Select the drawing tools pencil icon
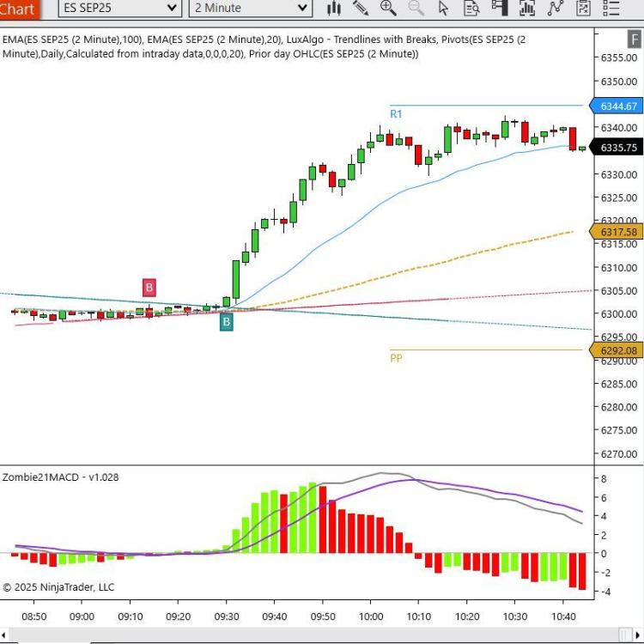 [361, 9]
